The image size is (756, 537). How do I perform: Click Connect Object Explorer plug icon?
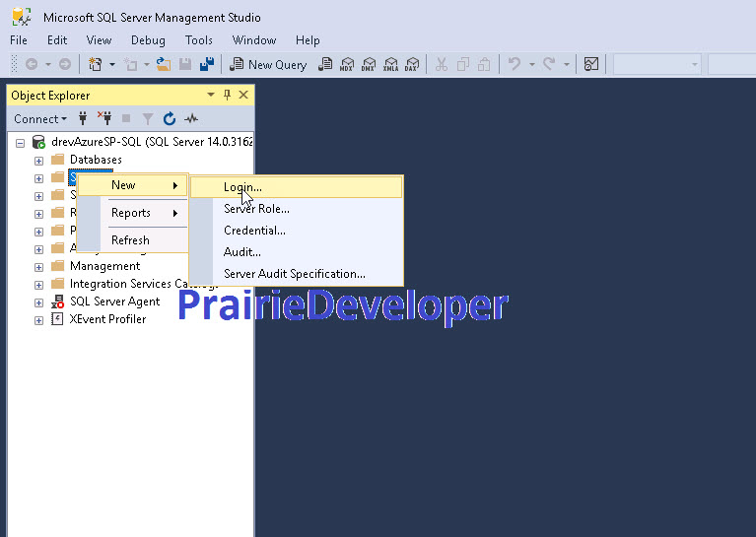(x=83, y=118)
